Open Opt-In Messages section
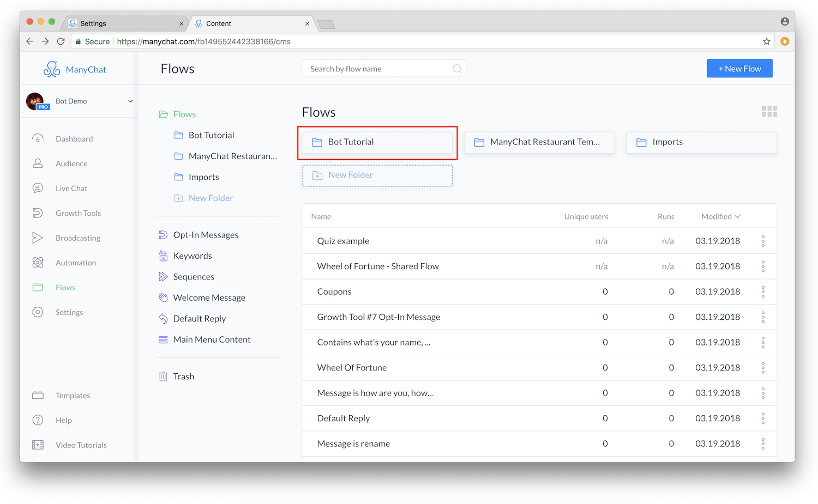The image size is (818, 504). coord(206,235)
